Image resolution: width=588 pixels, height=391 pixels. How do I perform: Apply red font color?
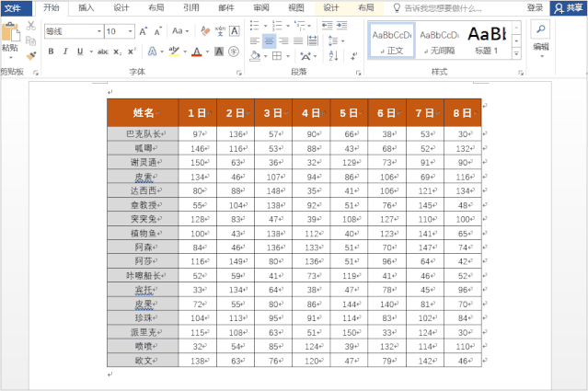(x=197, y=52)
